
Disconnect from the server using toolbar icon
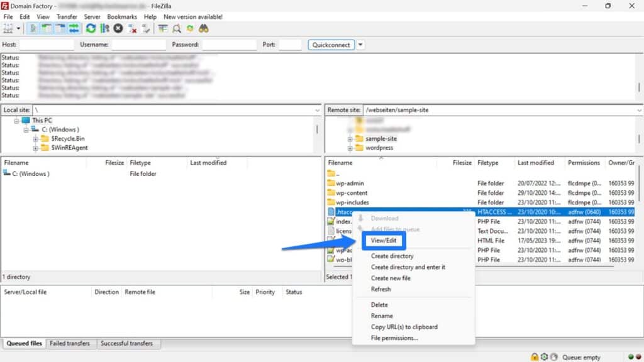click(133, 27)
